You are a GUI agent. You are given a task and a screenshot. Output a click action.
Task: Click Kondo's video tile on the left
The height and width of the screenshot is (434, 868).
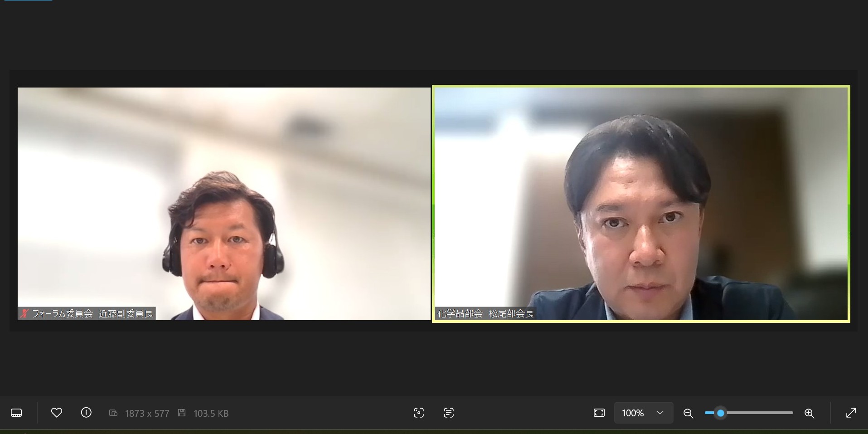pos(224,203)
